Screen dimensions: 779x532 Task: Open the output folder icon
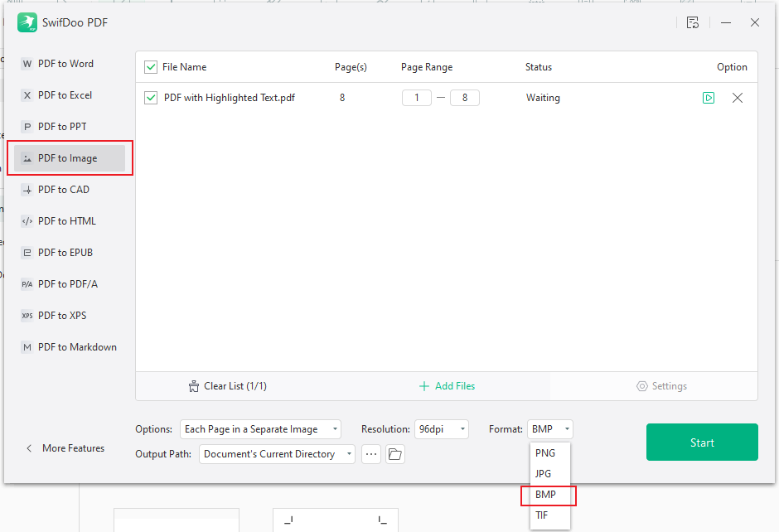click(394, 454)
